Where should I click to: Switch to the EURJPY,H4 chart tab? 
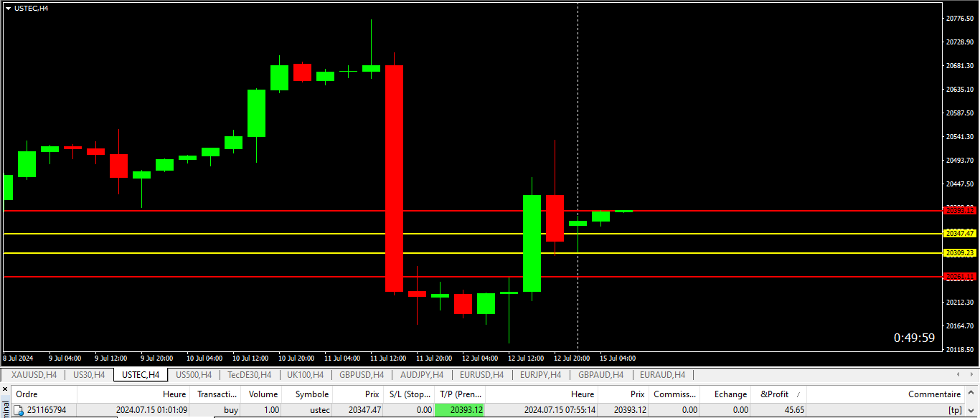click(542, 374)
